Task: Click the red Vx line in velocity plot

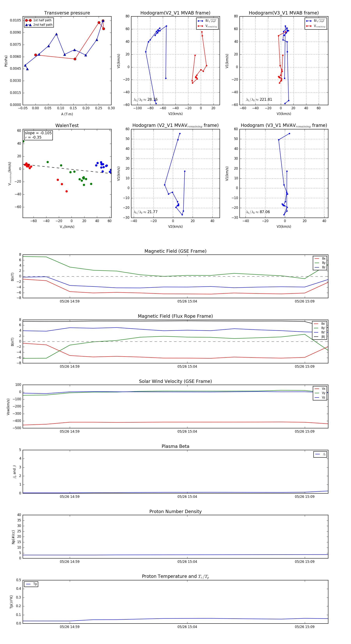Action: (175, 422)
